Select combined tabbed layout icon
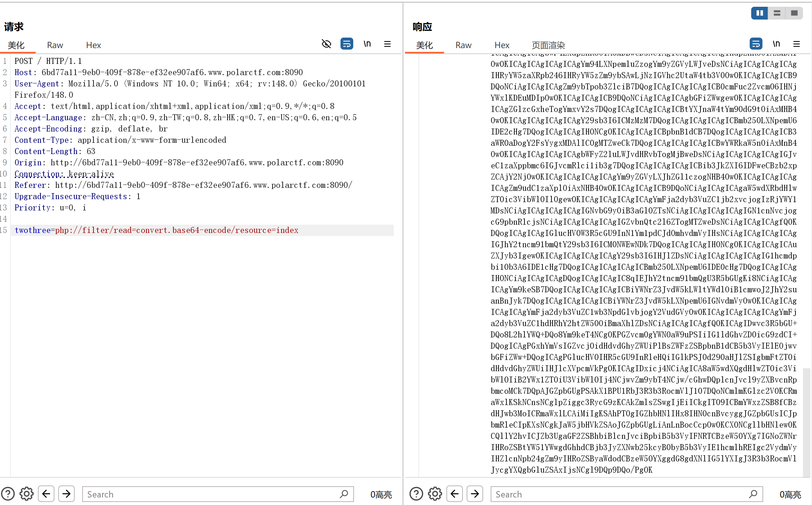Image resolution: width=812 pixels, height=505 pixels. 794,13
